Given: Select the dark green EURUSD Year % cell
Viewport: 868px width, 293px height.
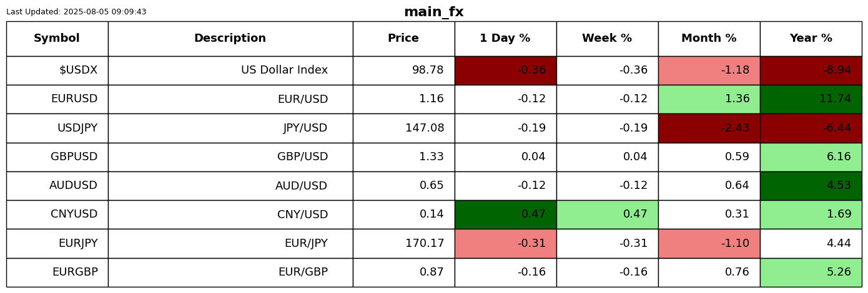Looking at the screenshot, I should (811, 99).
